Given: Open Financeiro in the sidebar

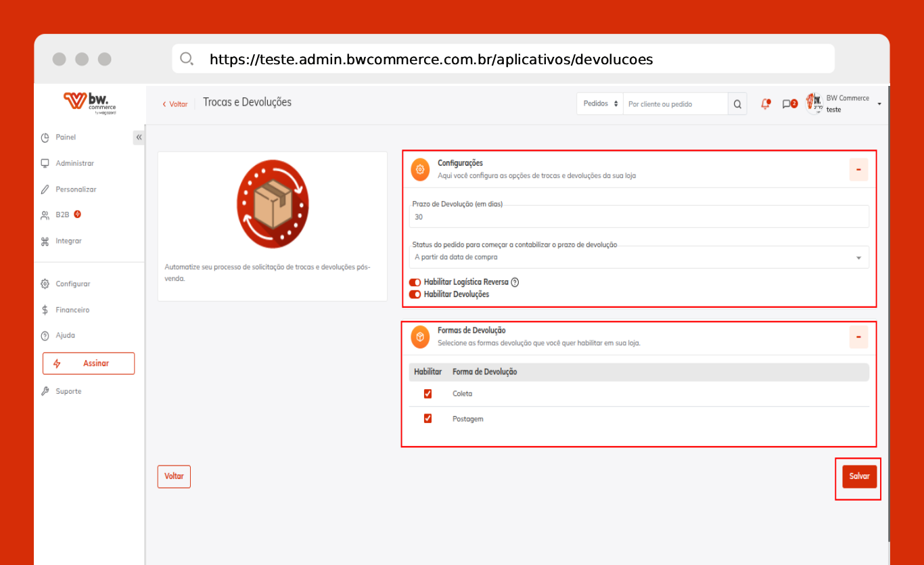Looking at the screenshot, I should [72, 310].
